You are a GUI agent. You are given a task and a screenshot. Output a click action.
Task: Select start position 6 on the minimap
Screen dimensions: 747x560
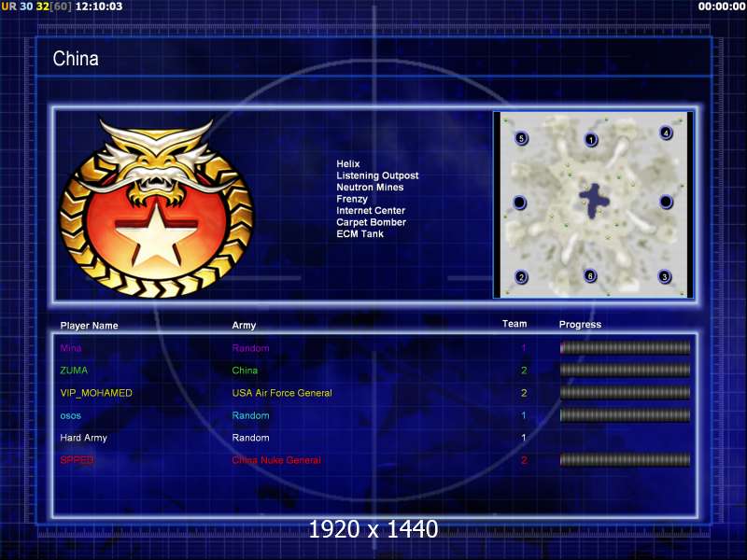point(590,275)
